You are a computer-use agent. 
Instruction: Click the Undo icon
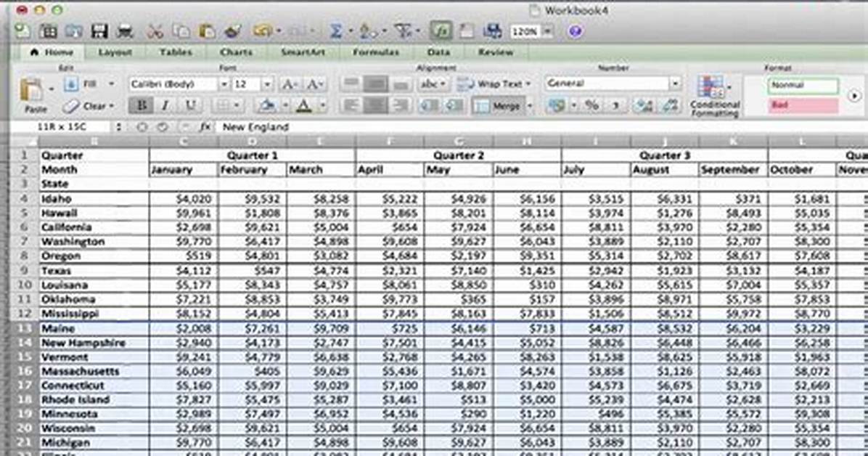[263, 31]
